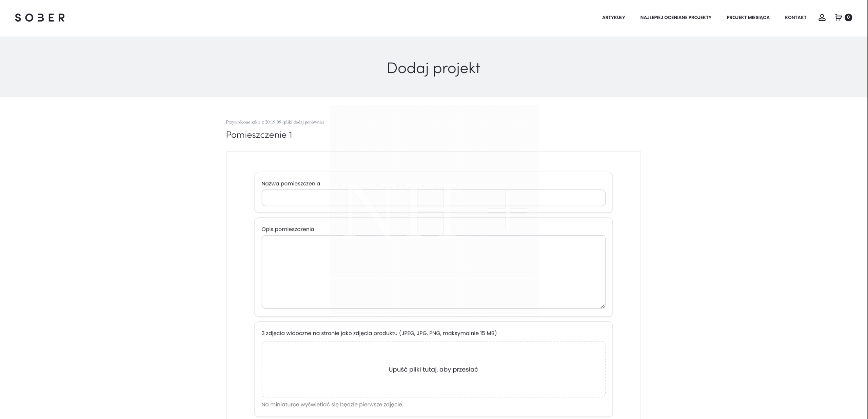Open the user account icon
The image size is (868, 419).
(x=822, y=18)
